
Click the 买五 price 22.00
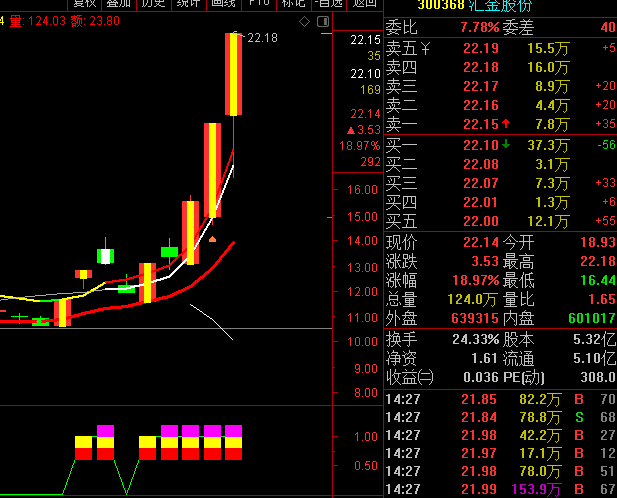click(x=481, y=221)
